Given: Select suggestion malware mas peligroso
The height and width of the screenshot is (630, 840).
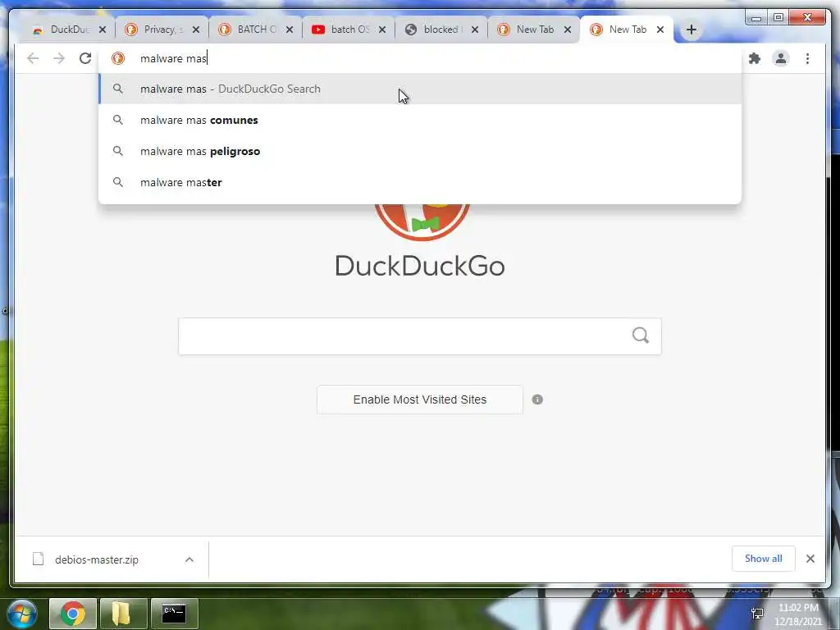Looking at the screenshot, I should [420, 151].
